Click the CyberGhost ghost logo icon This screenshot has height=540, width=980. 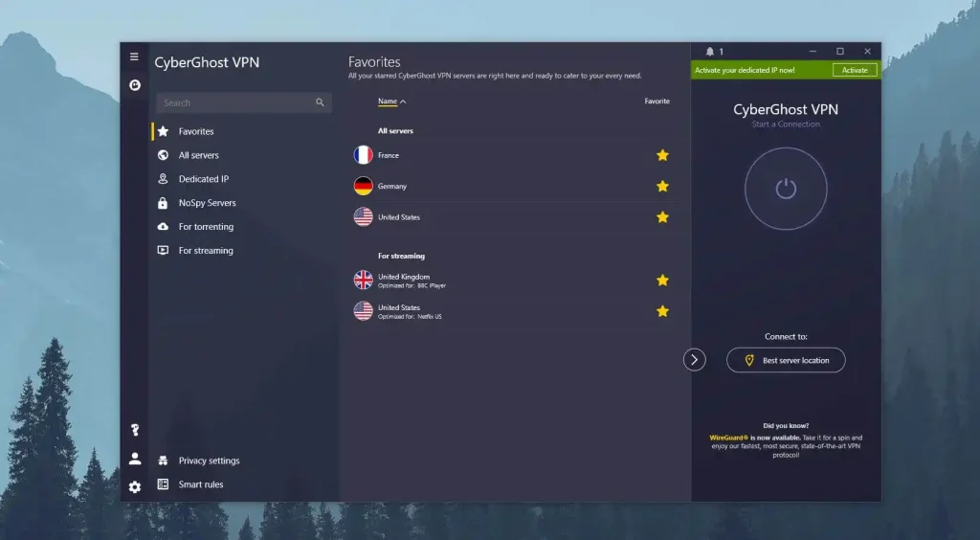point(135,85)
